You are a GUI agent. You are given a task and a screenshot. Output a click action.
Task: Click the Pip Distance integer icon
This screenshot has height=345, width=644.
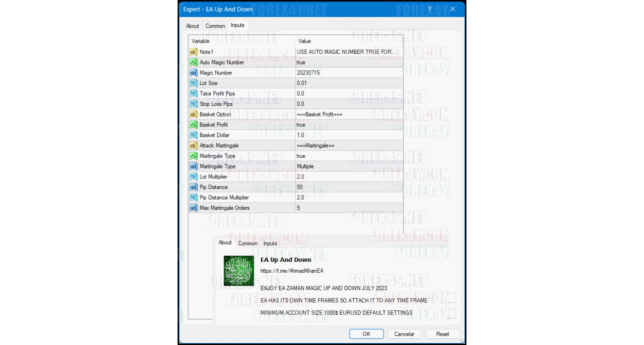tap(193, 187)
